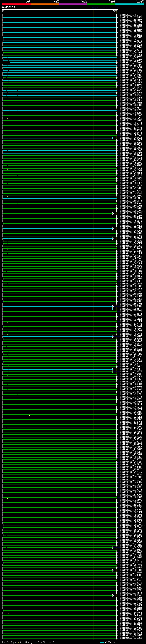Open hit UniRef100_Q2IXR3

pos(131,65)
